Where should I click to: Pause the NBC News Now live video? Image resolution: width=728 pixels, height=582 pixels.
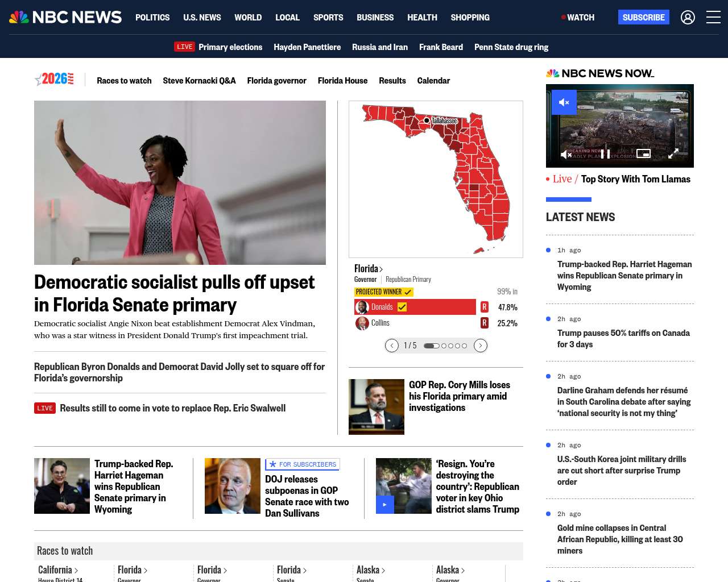pyautogui.click(x=606, y=153)
